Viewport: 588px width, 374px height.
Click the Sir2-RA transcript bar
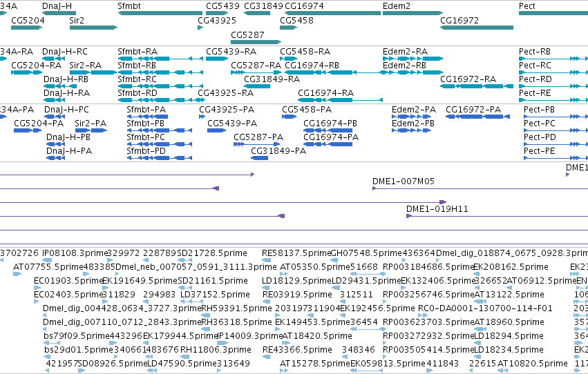coord(93,72)
